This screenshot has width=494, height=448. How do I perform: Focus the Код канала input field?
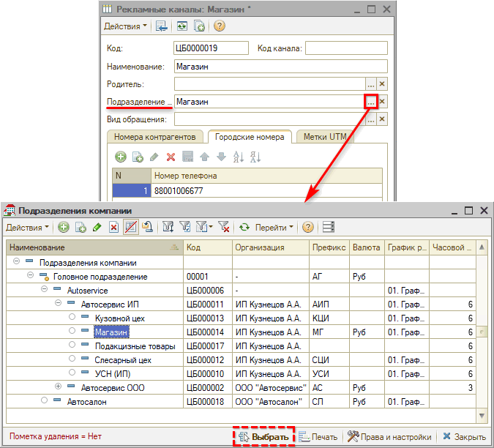coord(346,48)
